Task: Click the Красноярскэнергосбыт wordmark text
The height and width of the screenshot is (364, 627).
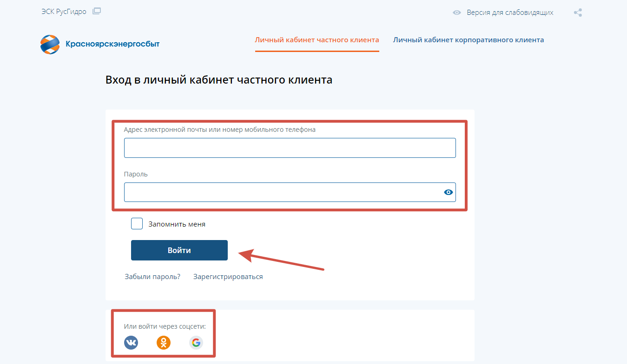Action: click(112, 44)
